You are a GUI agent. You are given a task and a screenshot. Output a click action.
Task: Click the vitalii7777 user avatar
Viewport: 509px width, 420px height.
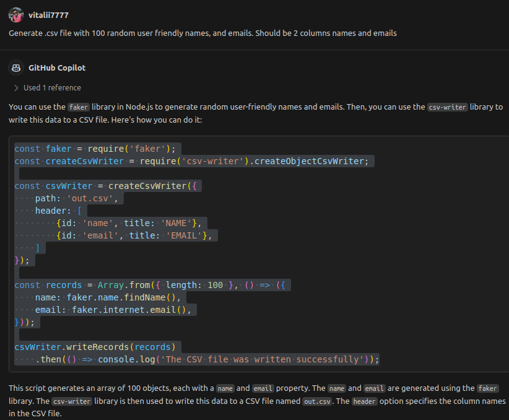pyautogui.click(x=16, y=15)
